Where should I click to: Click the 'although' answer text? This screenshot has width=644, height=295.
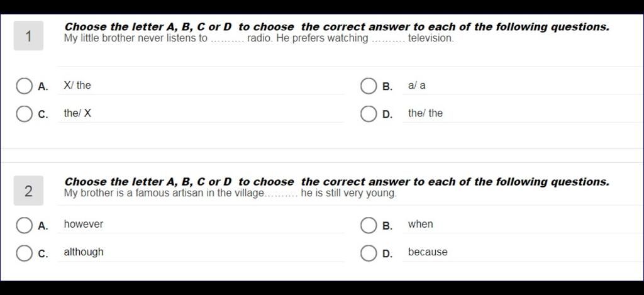click(x=84, y=252)
